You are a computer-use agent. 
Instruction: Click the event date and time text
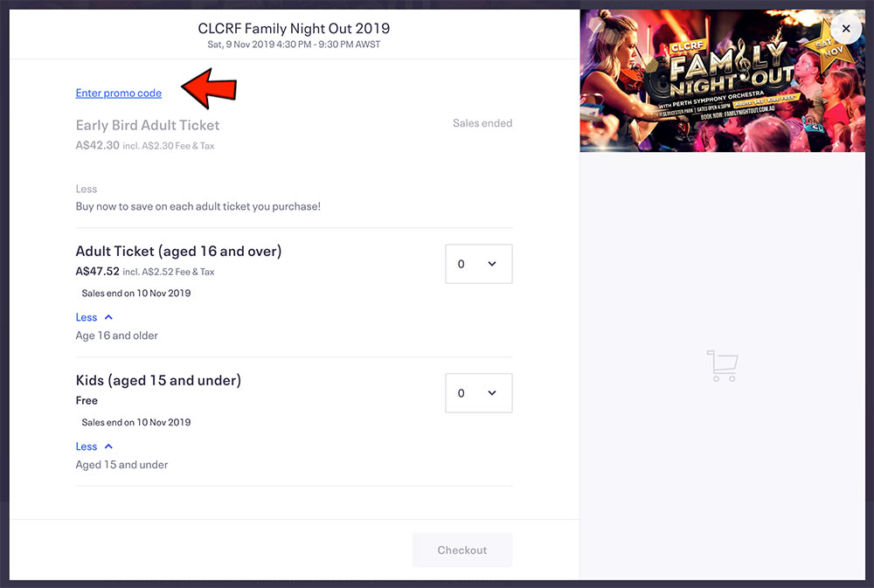click(x=294, y=45)
